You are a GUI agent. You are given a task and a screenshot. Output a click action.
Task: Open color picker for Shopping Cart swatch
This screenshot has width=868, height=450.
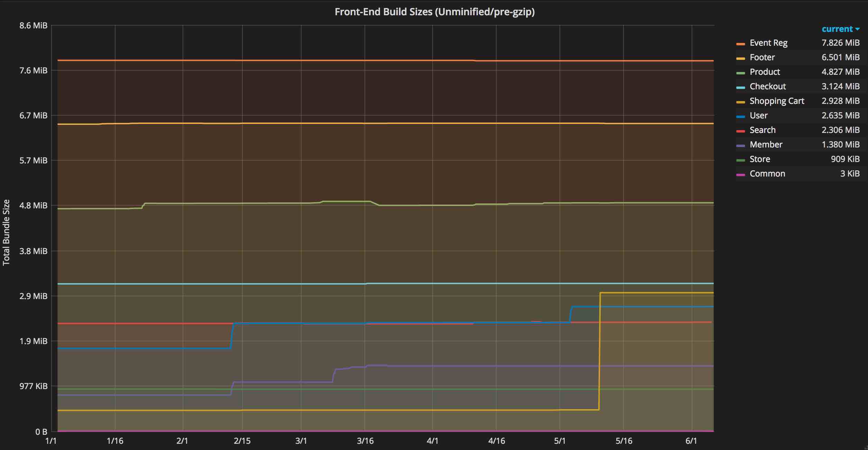pos(740,102)
